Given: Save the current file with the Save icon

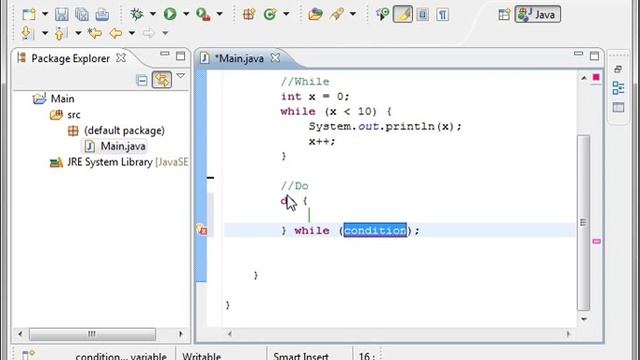Looking at the screenshot, I should (62, 14).
